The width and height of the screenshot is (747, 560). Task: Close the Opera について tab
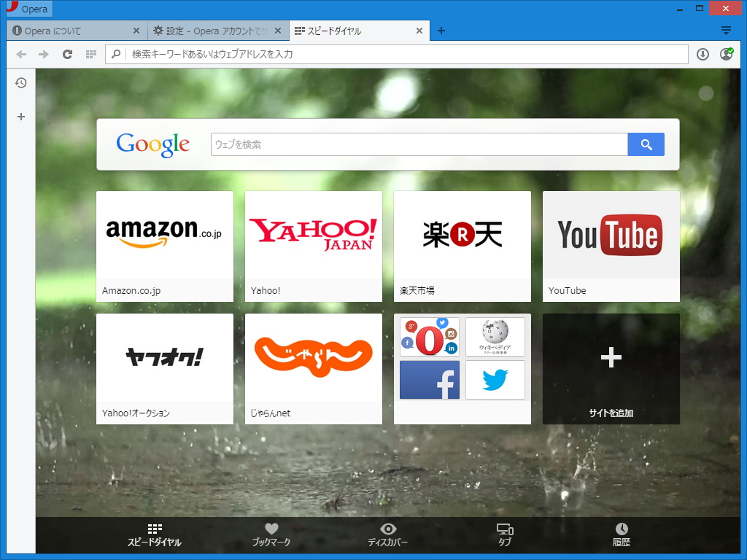[136, 31]
